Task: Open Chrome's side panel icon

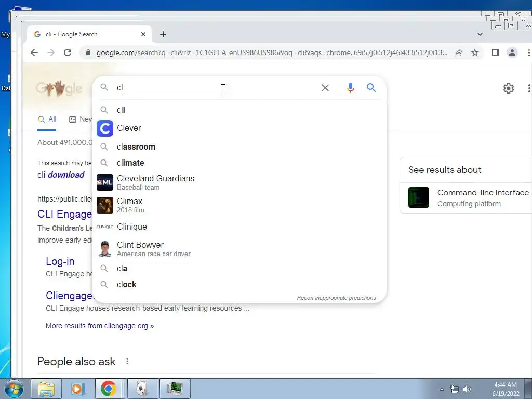Action: [495, 52]
